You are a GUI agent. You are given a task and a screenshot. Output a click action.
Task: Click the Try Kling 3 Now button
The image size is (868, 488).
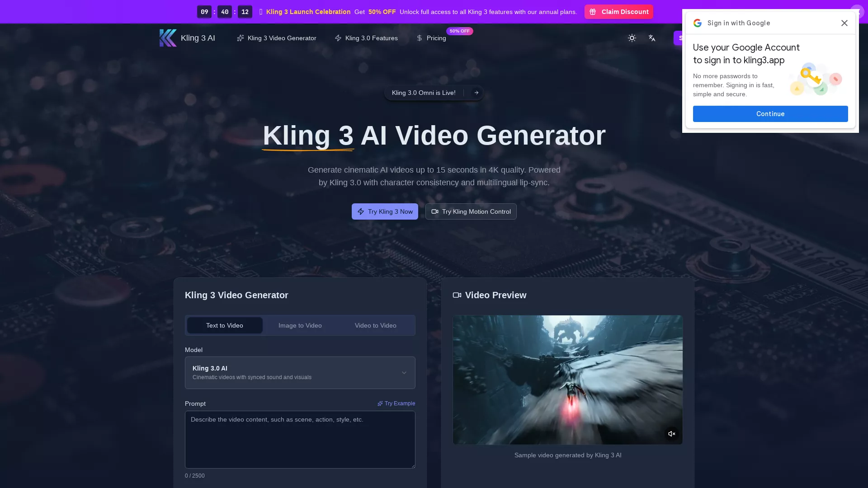(385, 211)
